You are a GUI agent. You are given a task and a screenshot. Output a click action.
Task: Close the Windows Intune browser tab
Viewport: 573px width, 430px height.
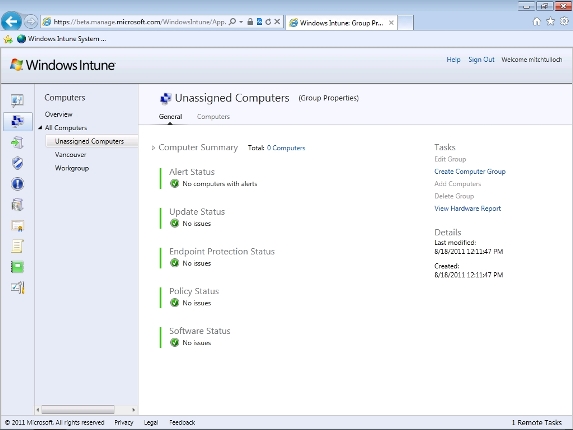(391, 23)
